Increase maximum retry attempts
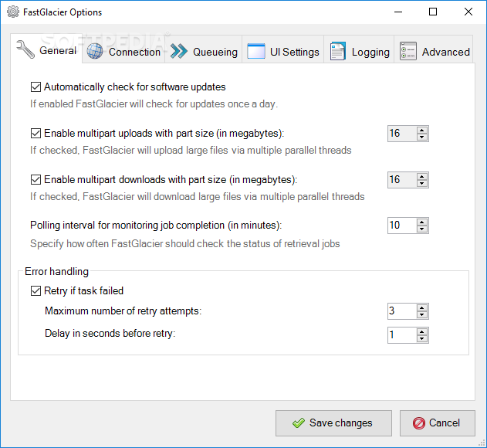Screen dimensions: 487x448 [421, 307]
